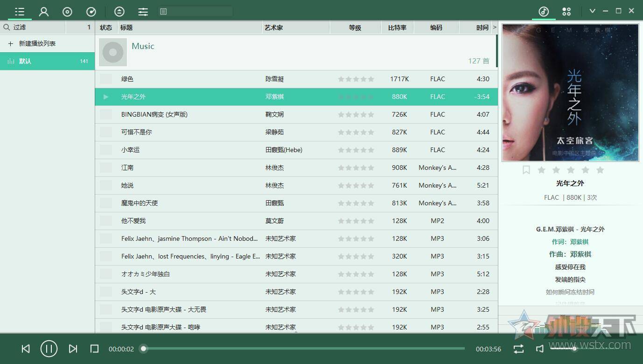This screenshot has width=643, height=364.
Task: Mute the volume speaker icon
Action: click(540, 349)
